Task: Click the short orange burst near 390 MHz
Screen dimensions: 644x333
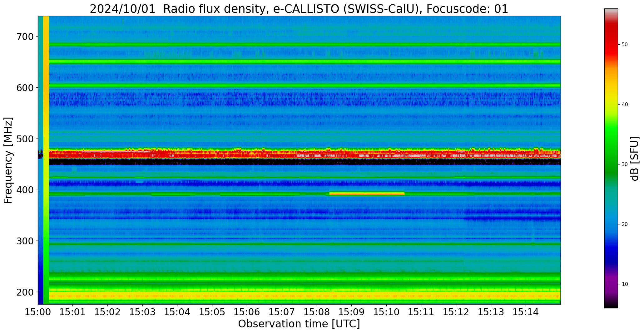Action: tap(367, 194)
